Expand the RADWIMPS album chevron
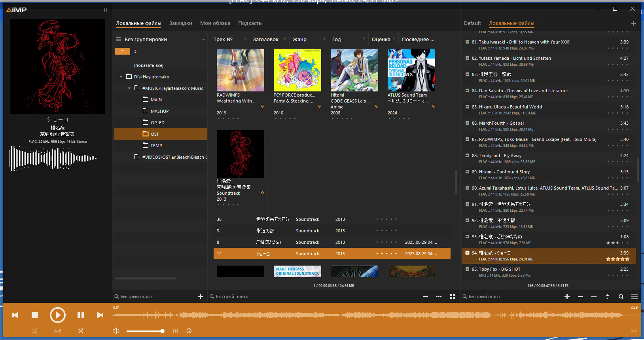 click(262, 106)
